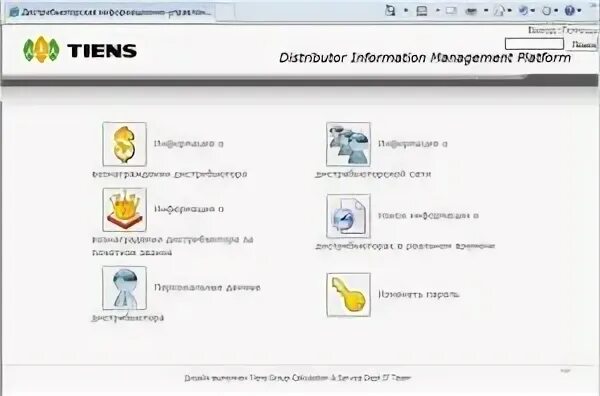Expand the Home icon dropdown arrow
The height and width of the screenshot is (396, 600).
coord(406,11)
